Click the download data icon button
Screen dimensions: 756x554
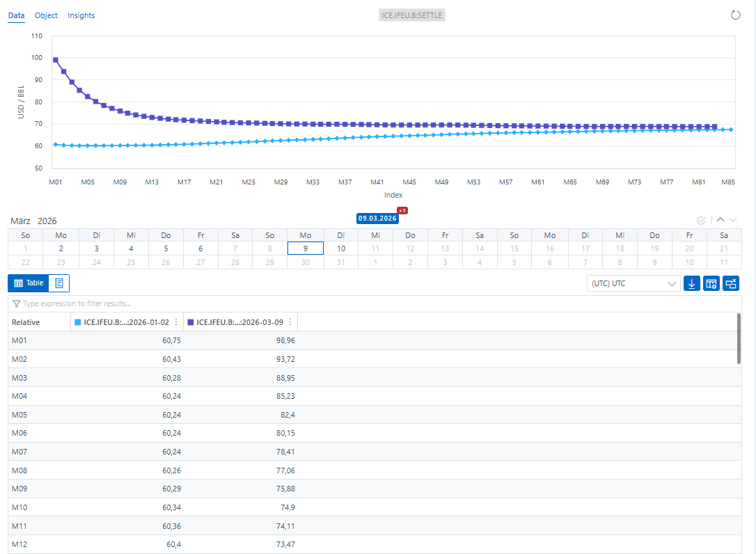point(692,283)
